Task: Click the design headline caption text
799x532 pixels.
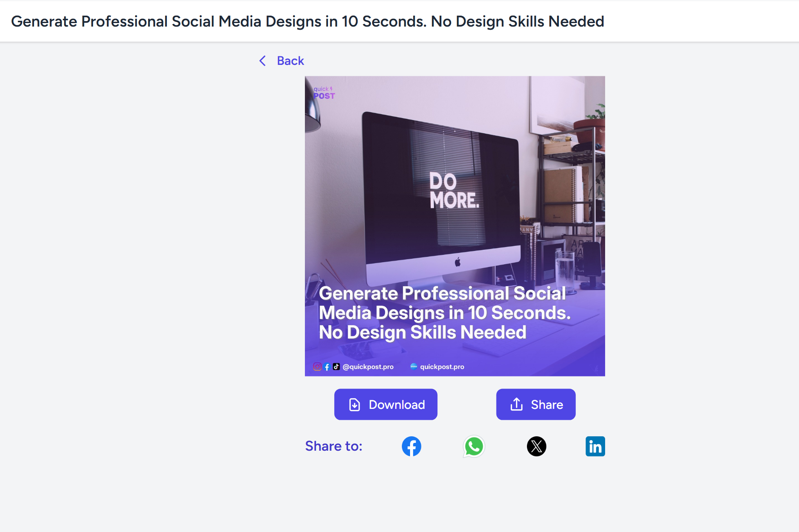Action: (444, 313)
